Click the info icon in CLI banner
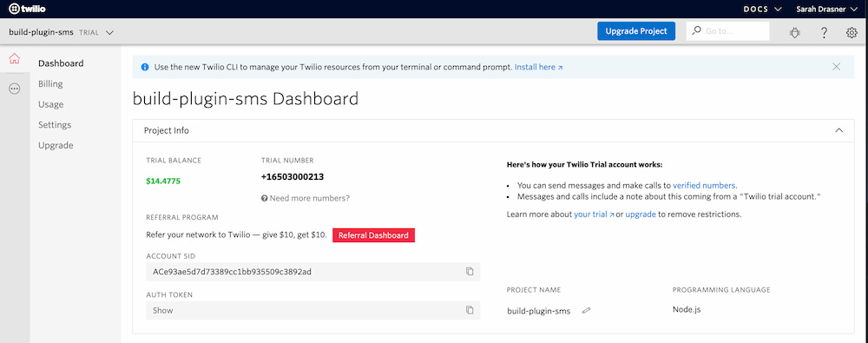 click(145, 67)
